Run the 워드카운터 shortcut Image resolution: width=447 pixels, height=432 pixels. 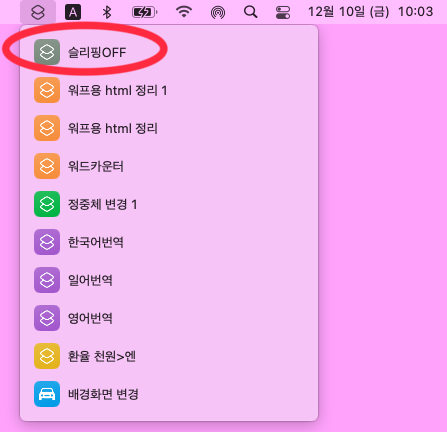(169, 166)
